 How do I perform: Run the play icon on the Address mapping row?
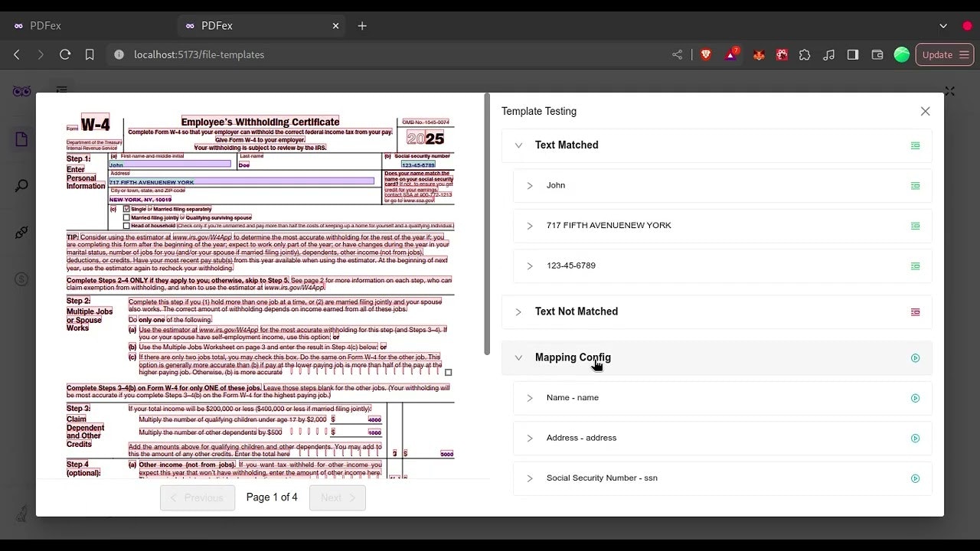[x=915, y=438]
